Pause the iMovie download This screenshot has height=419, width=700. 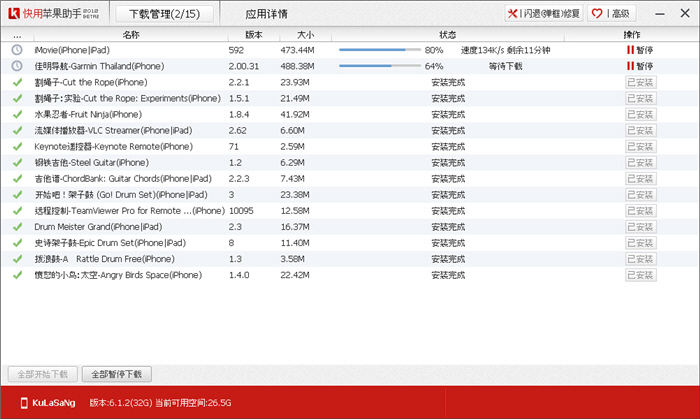[640, 50]
